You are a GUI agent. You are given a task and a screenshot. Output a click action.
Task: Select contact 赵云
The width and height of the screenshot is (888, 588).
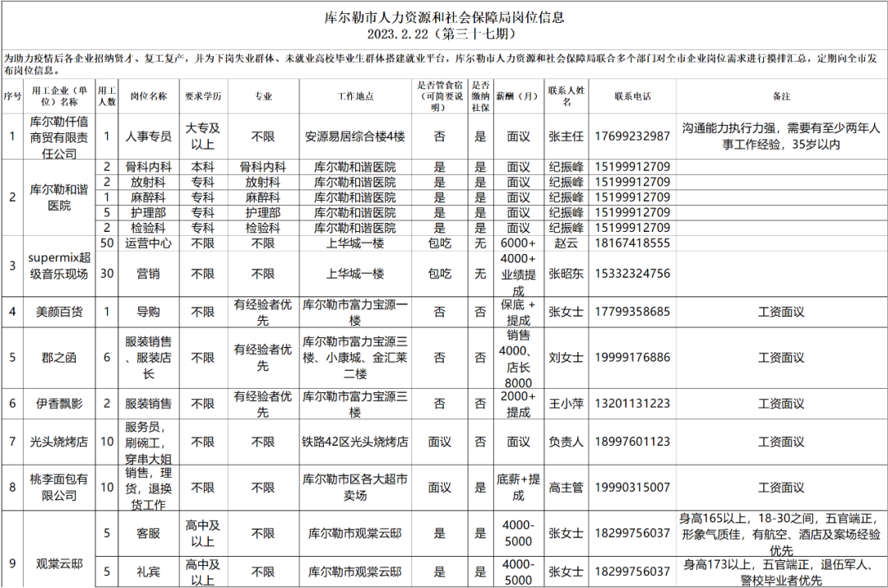click(x=566, y=243)
